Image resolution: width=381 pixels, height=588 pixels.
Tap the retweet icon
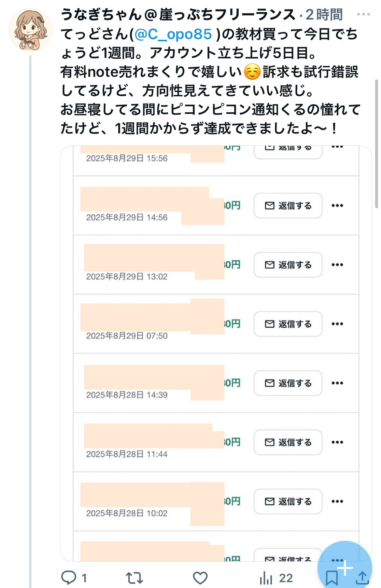pos(134,578)
